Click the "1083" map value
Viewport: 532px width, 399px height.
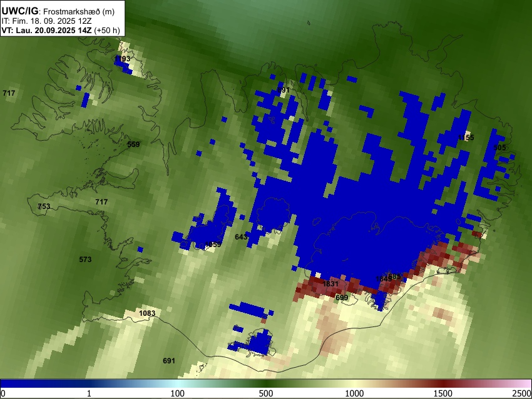click(x=147, y=313)
